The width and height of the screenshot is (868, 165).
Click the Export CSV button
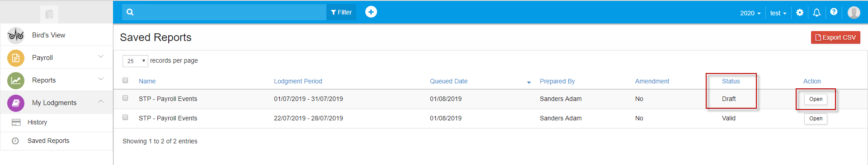[835, 37]
